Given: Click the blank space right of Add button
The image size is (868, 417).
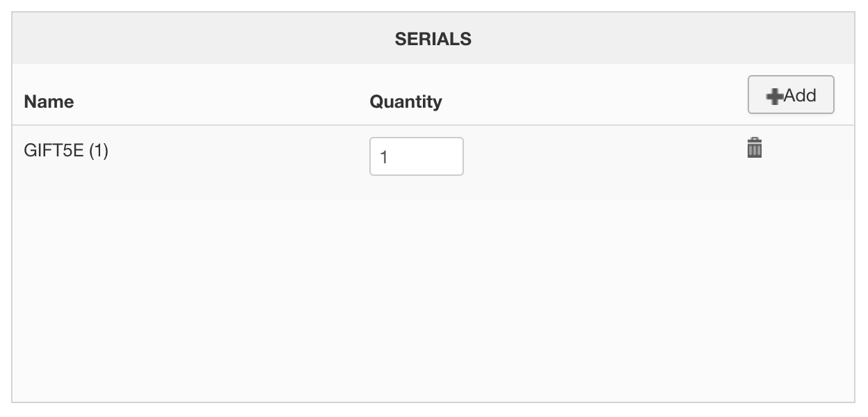Looking at the screenshot, I should [x=844, y=95].
